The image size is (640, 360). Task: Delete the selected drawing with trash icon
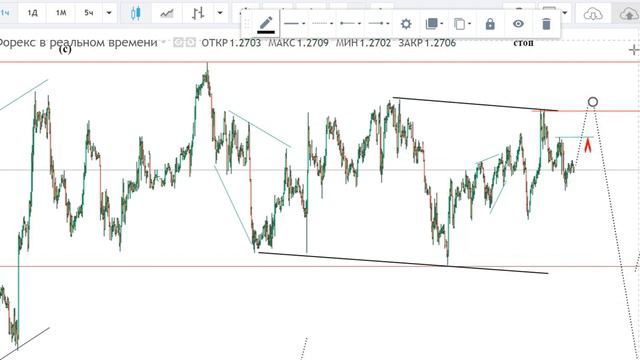point(546,24)
